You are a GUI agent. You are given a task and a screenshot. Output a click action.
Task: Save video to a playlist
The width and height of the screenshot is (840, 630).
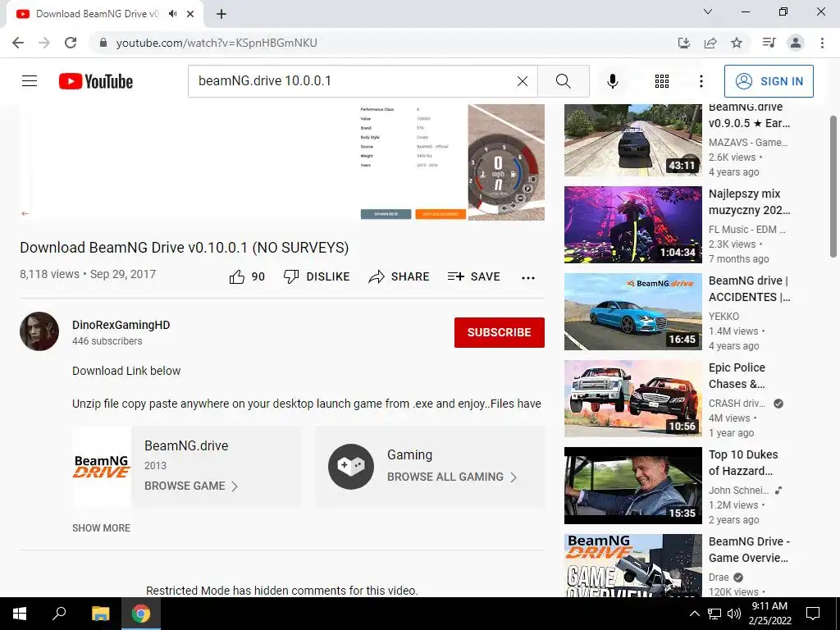pos(474,277)
